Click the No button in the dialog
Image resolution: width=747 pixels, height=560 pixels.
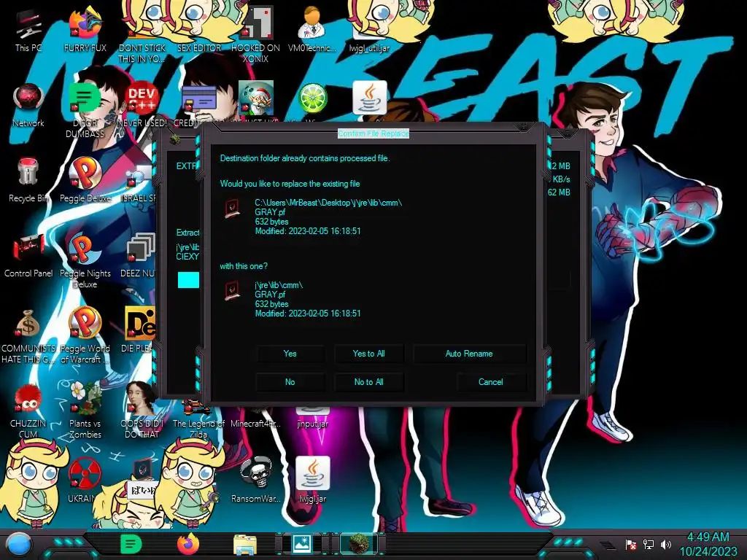coord(290,382)
